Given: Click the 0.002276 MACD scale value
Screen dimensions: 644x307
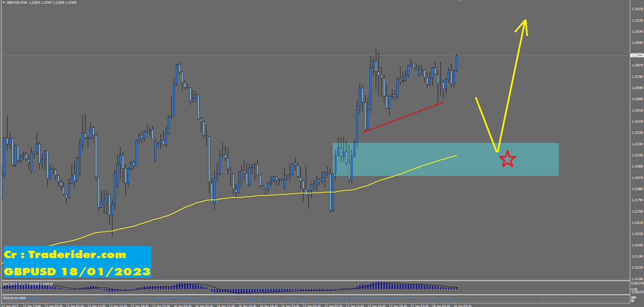Looking at the screenshot, I should [x=637, y=283].
